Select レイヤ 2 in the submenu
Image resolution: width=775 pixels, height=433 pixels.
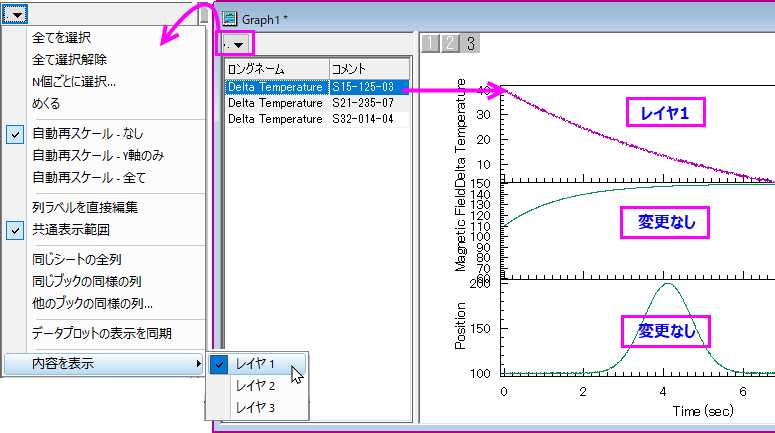tap(258, 386)
